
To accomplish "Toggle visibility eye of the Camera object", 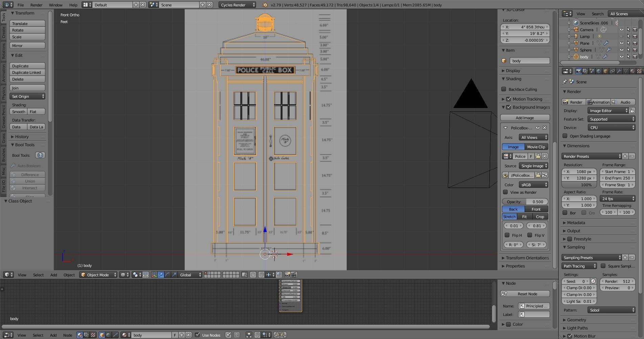I will [x=622, y=29].
